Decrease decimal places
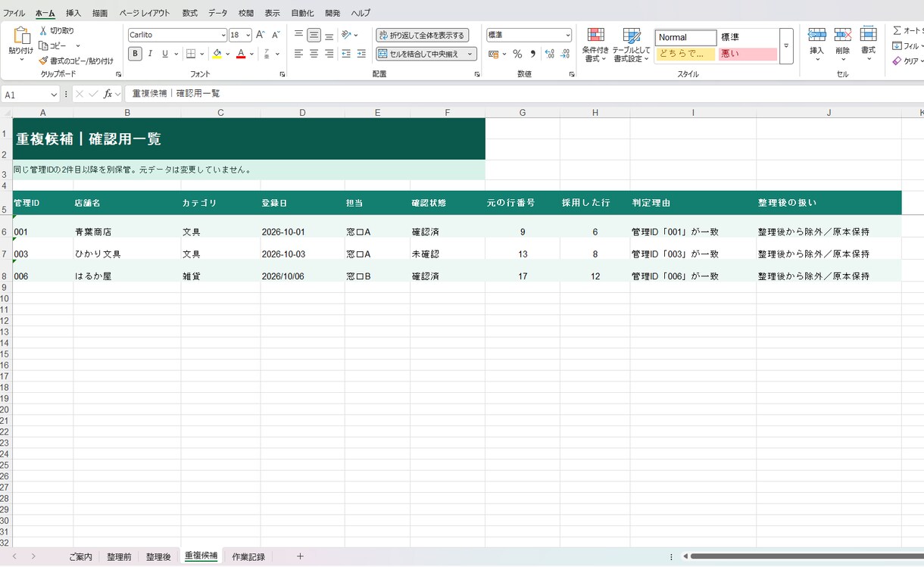The height and width of the screenshot is (567, 924). coord(565,54)
